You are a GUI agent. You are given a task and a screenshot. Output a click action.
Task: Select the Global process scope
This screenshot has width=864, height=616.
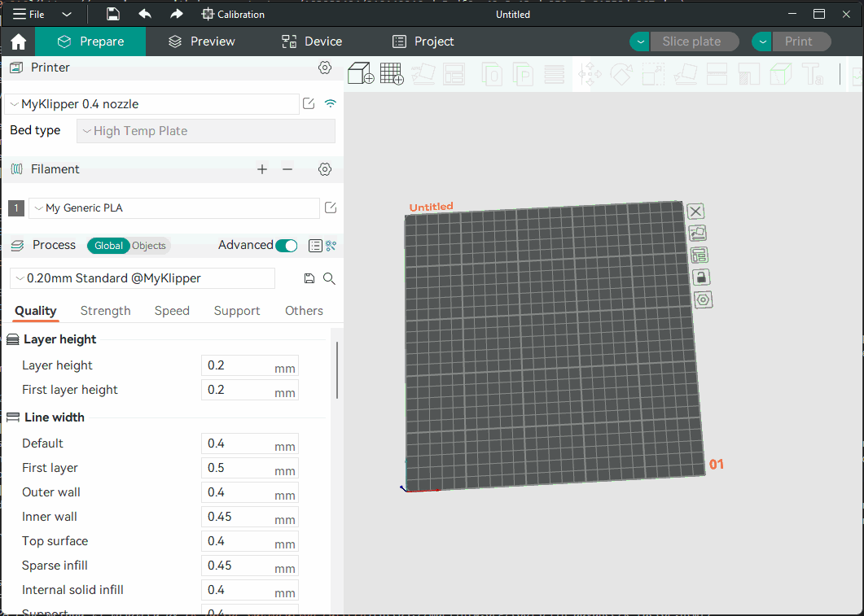pos(108,246)
